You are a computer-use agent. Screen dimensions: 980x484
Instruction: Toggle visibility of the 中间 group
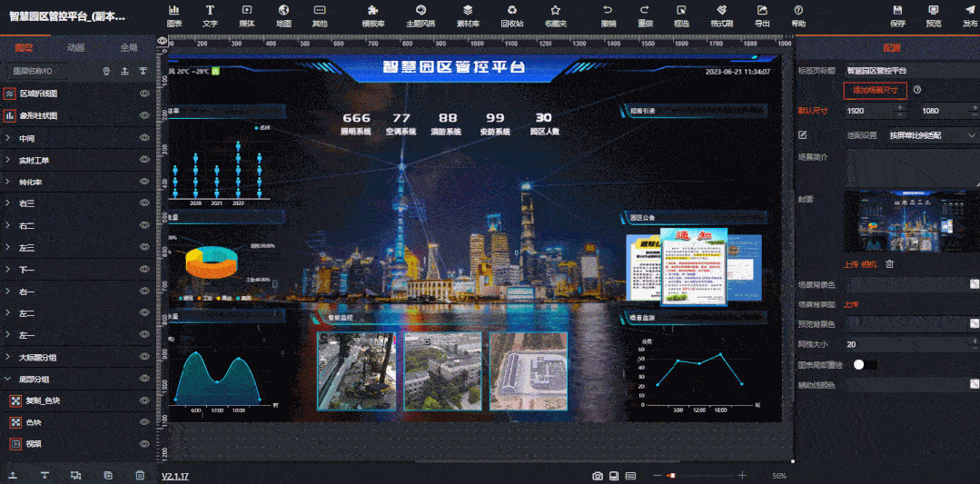click(144, 138)
